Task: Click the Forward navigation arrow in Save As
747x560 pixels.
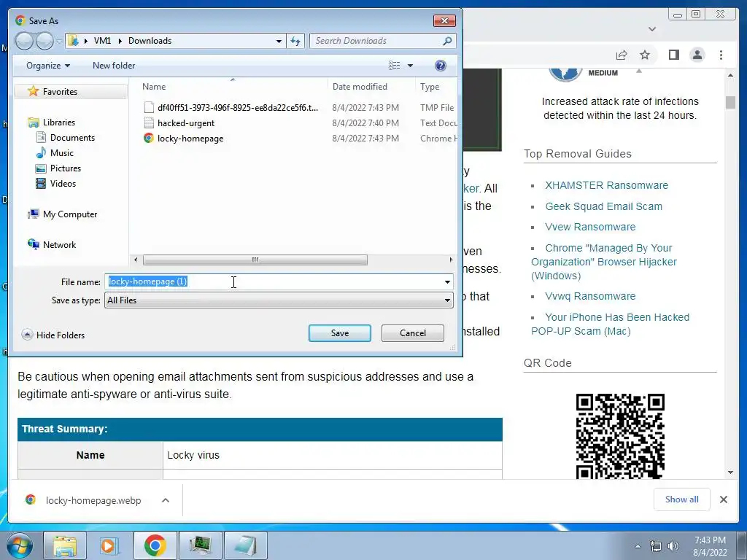Action: (x=44, y=41)
